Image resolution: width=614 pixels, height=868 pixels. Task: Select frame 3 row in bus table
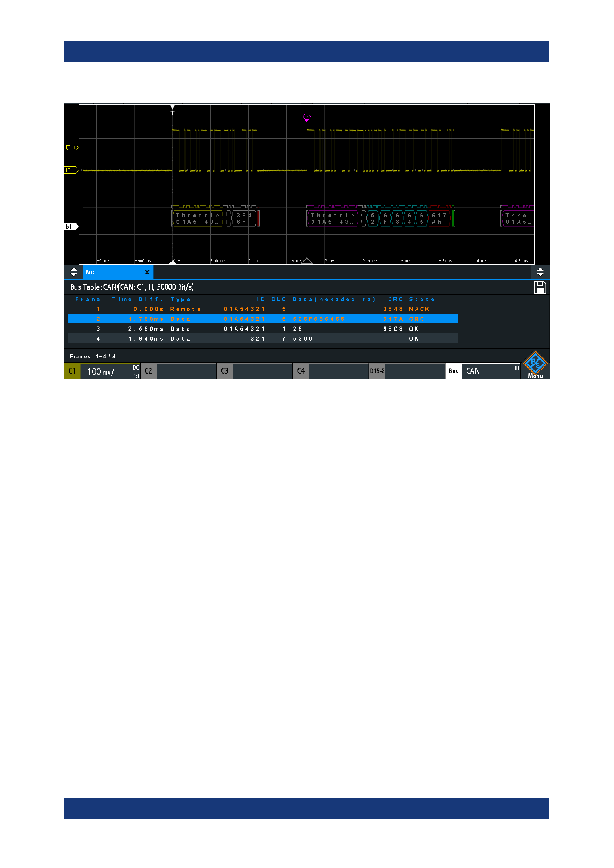click(263, 329)
